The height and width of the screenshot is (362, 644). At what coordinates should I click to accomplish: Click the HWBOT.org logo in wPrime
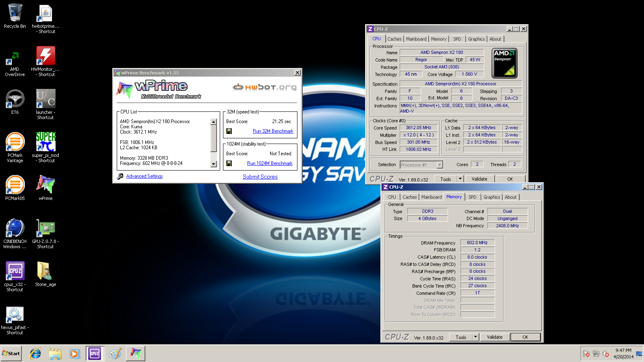click(x=265, y=87)
